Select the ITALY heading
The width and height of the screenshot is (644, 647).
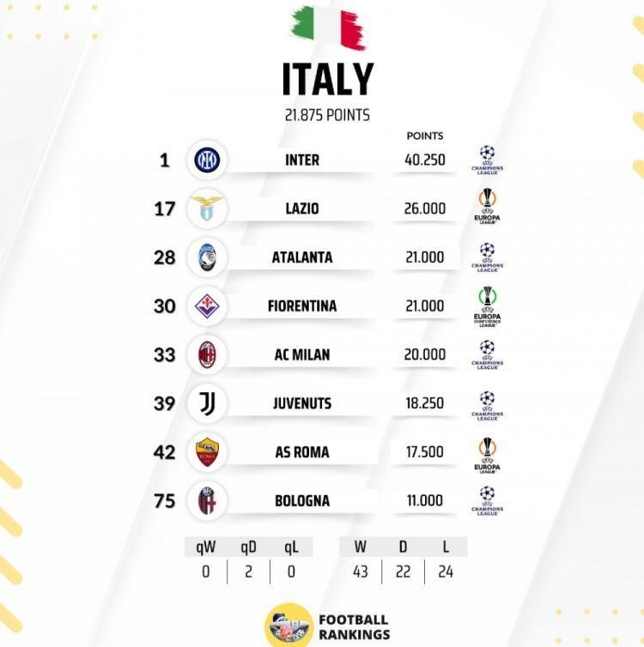pos(328,79)
